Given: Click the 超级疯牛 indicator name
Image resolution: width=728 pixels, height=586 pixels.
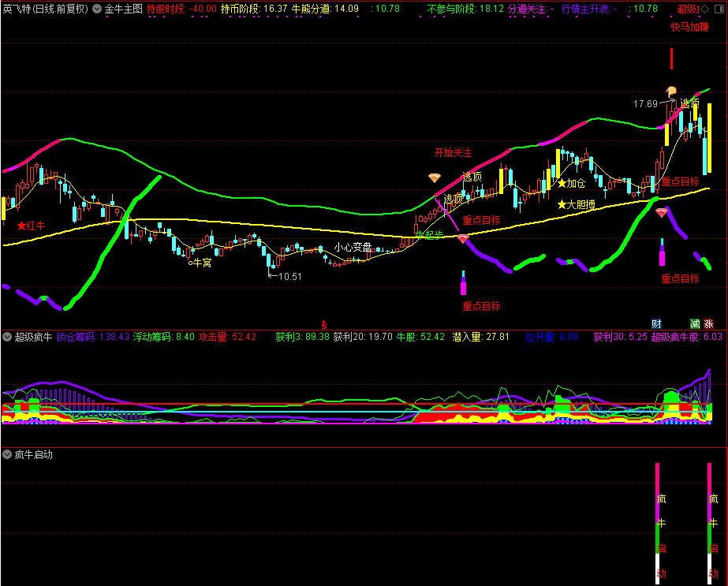Looking at the screenshot, I should (x=33, y=337).
